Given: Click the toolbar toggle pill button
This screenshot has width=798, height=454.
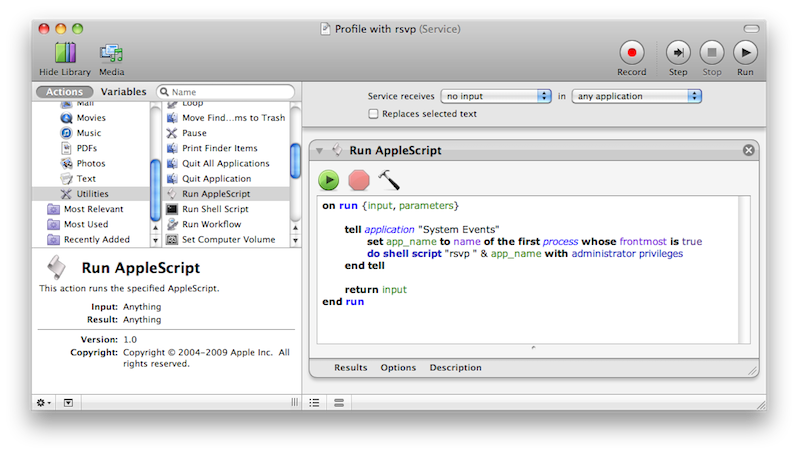Looking at the screenshot, I should click(751, 29).
